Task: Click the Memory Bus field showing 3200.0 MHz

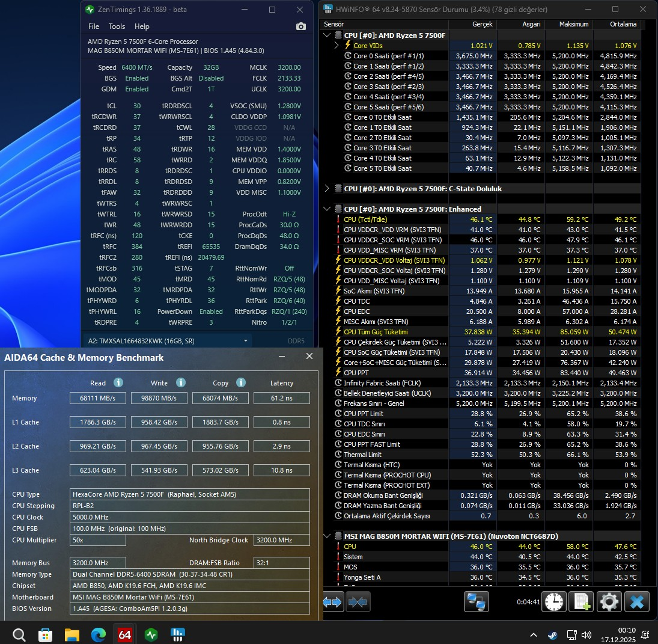Action: click(x=98, y=563)
